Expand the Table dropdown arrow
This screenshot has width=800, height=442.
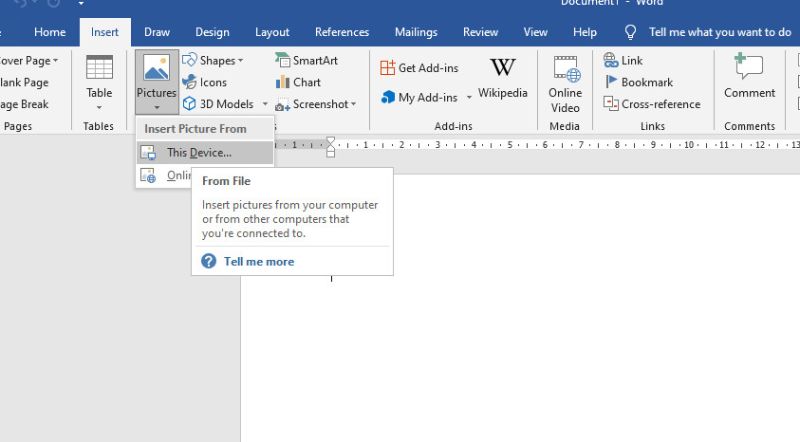pos(99,107)
